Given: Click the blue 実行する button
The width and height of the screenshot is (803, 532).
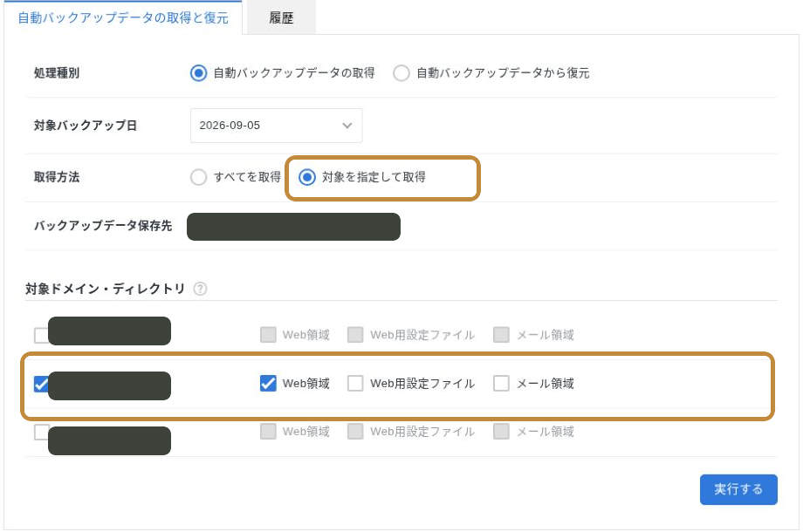Looking at the screenshot, I should point(738,489).
